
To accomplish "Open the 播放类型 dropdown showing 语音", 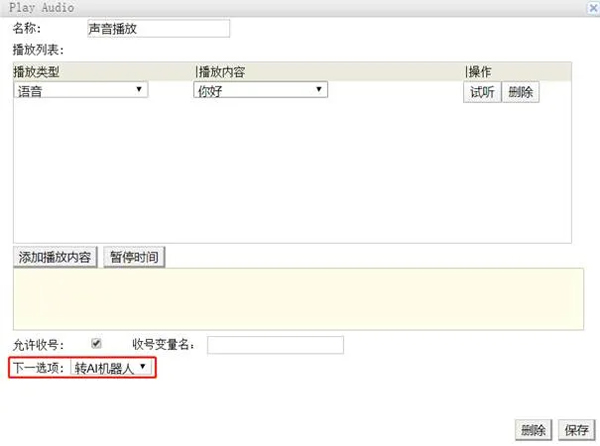I will (x=81, y=90).
